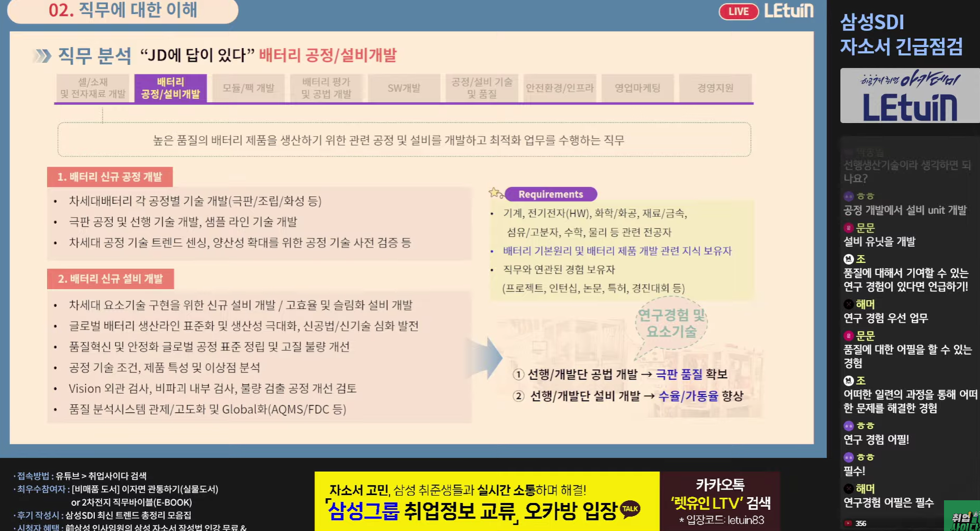Click avatar beside 연구경험 어필은 필수 message
The width and height of the screenshot is (980, 531).
(849, 489)
